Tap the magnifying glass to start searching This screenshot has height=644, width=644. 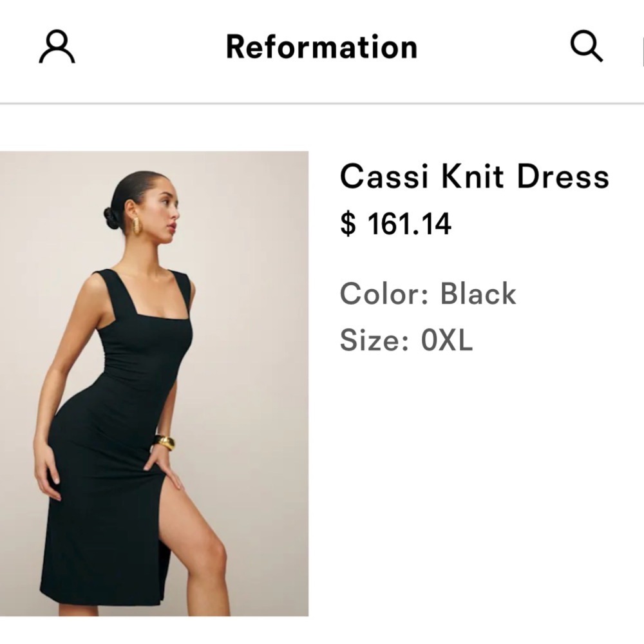pos(587,47)
